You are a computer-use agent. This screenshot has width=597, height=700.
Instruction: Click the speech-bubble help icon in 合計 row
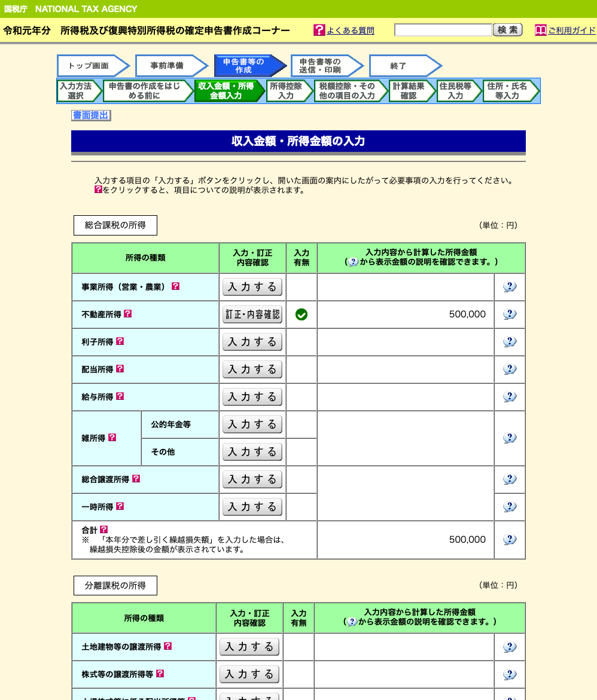tap(510, 540)
